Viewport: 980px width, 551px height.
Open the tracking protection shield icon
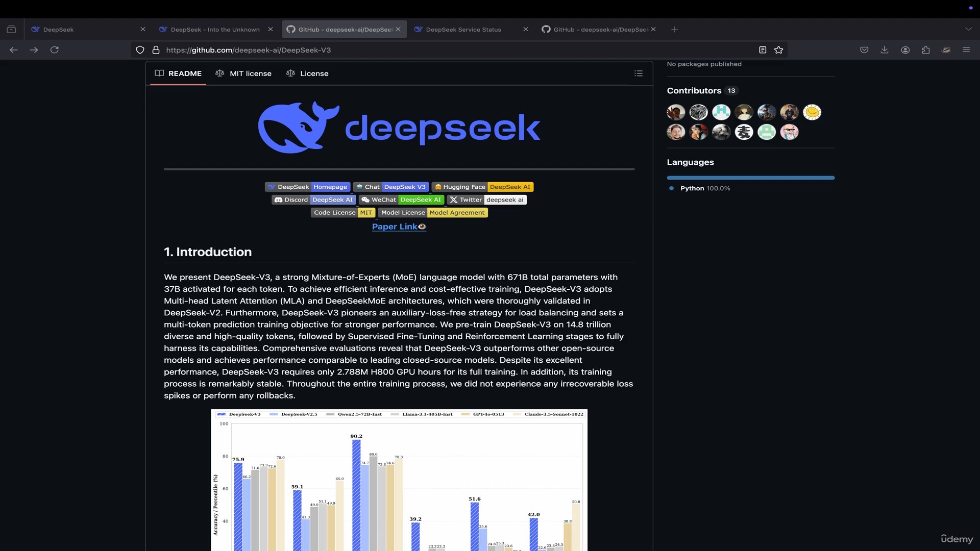(140, 50)
